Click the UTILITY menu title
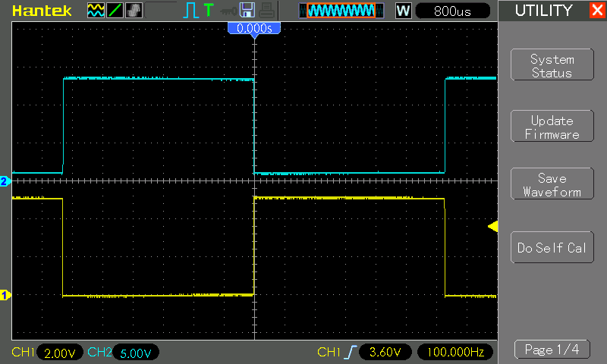 (543, 11)
